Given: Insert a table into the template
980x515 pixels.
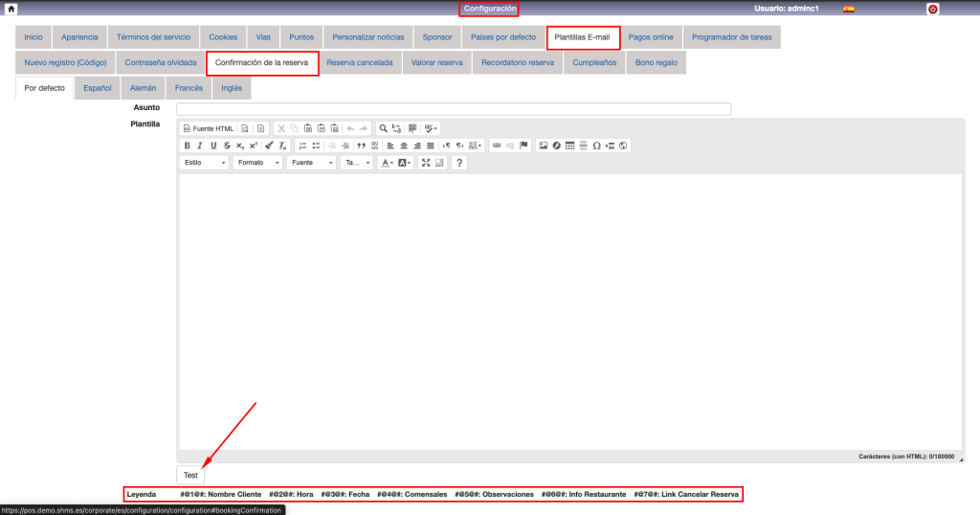Looking at the screenshot, I should (x=570, y=146).
